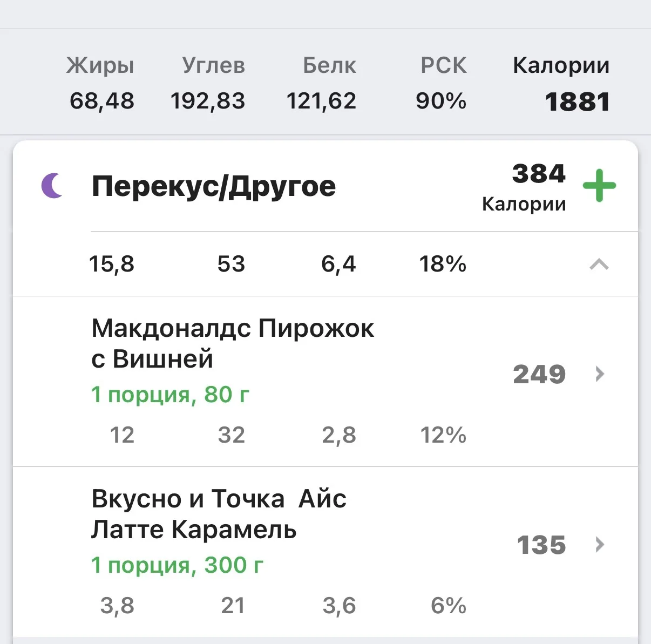
Task: Open details arrow for Айс Латте Карамель
Action: (599, 545)
